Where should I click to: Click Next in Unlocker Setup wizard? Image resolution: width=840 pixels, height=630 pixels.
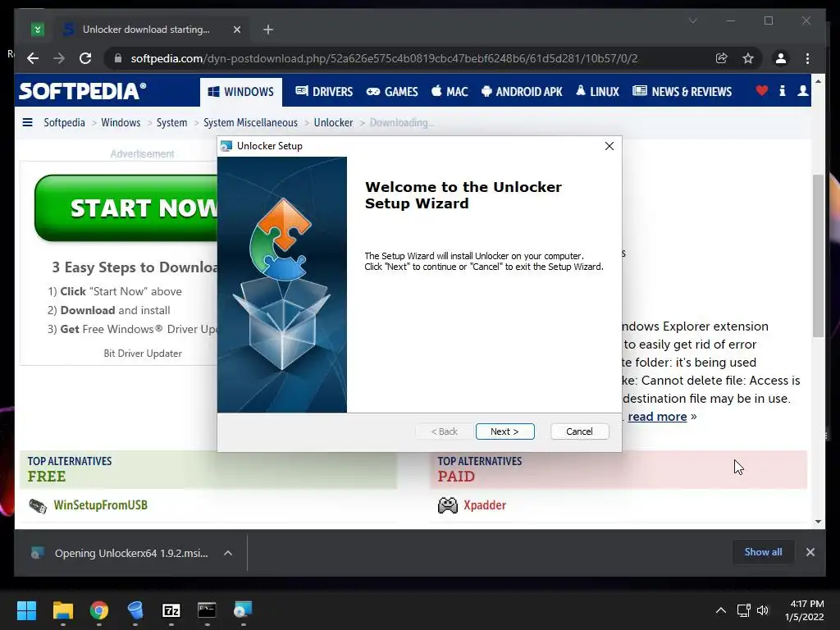coord(504,431)
